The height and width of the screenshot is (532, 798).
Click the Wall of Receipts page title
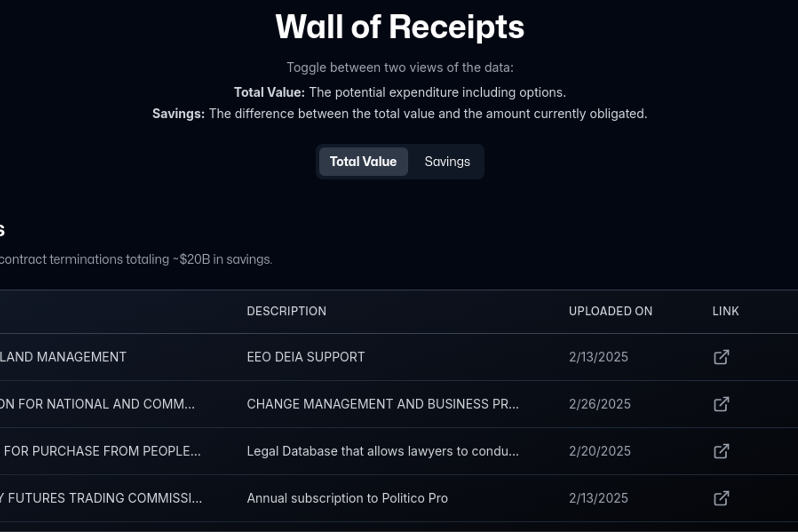pos(399,27)
